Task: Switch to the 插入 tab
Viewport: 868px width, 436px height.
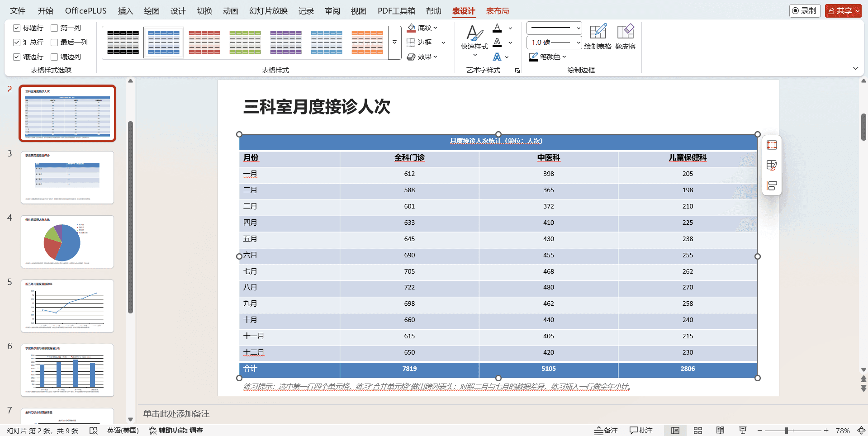Action: (x=125, y=11)
